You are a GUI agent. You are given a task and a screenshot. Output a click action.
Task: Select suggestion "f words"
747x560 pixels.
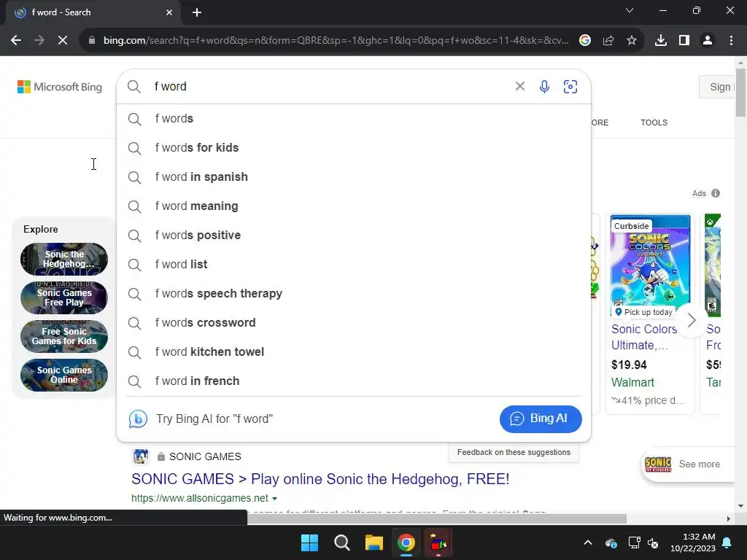(354, 119)
